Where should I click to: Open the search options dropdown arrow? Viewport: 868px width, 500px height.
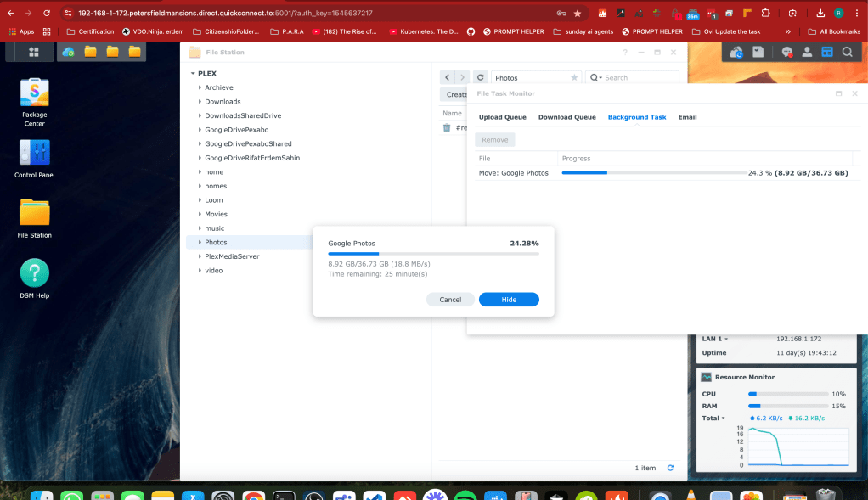tap(600, 78)
